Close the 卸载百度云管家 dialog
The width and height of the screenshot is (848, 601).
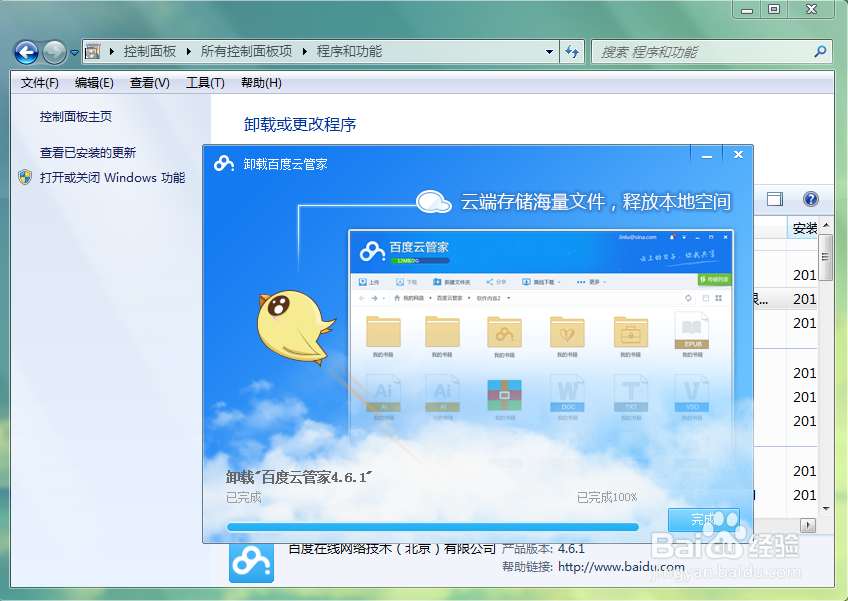click(x=738, y=155)
